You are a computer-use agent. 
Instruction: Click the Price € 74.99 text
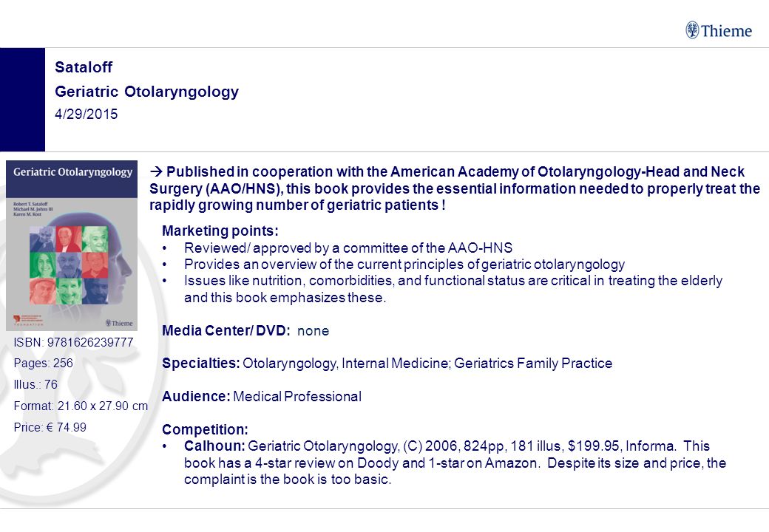pos(50,427)
